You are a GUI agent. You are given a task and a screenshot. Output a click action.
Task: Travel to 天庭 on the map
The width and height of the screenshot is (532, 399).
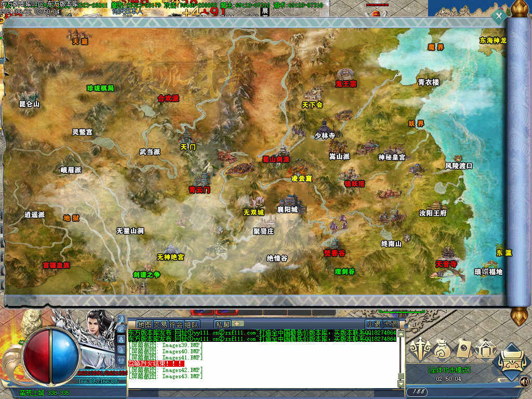pos(80,42)
